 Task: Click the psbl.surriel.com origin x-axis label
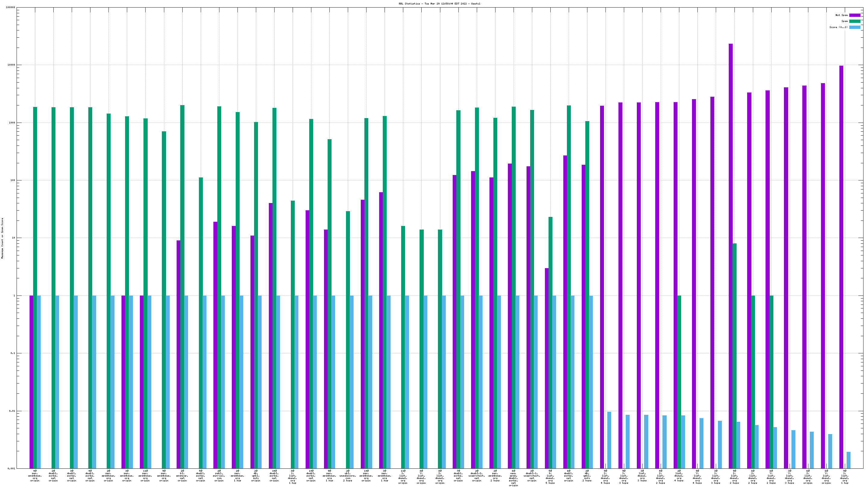click(x=219, y=476)
